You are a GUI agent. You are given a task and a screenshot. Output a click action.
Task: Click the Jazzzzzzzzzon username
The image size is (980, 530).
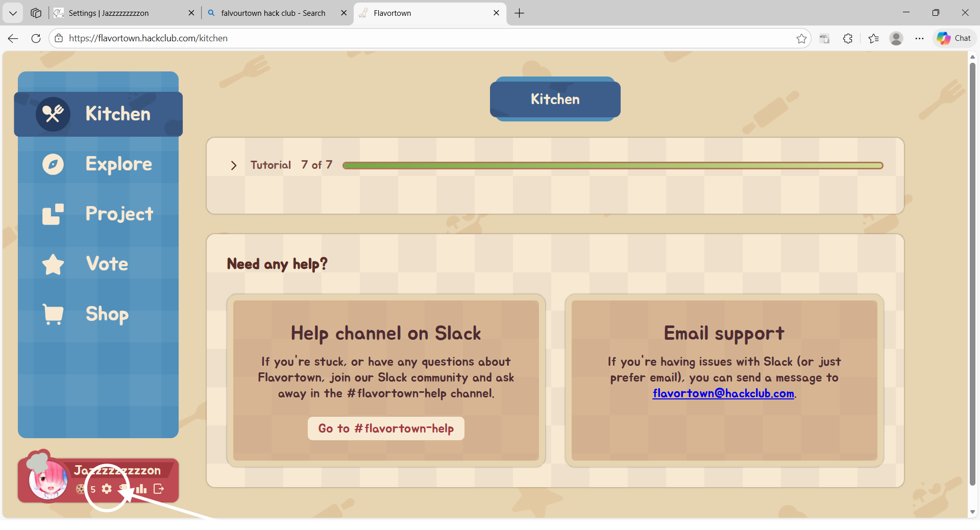117,470
